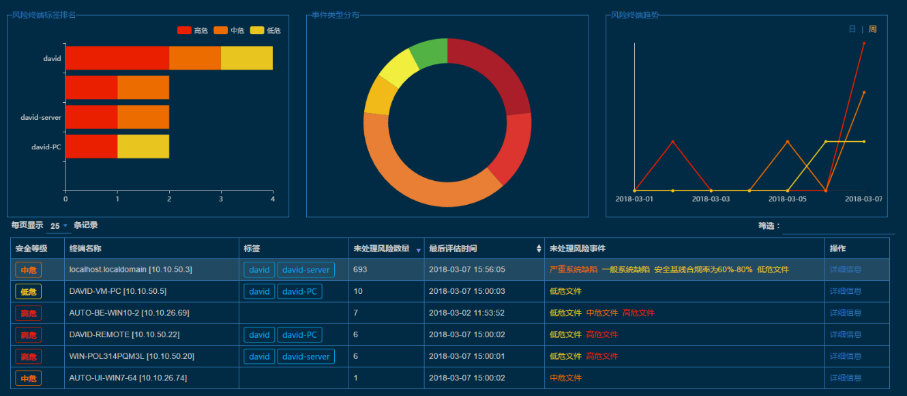Click the 最后评估时间 sort arrows
The height and width of the screenshot is (396, 907).
(539, 249)
